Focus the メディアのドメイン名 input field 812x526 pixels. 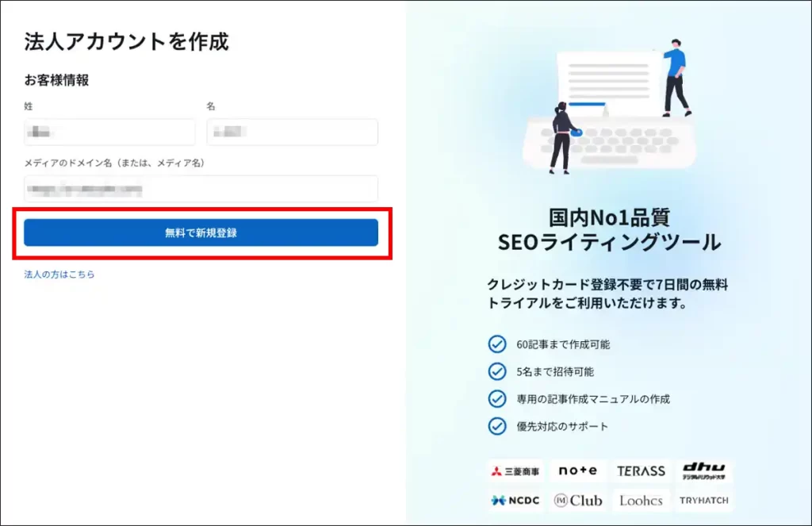201,189
